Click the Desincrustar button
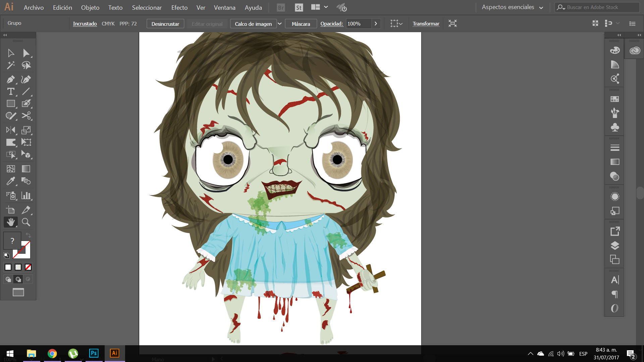The image size is (644, 362). pyautogui.click(x=165, y=24)
